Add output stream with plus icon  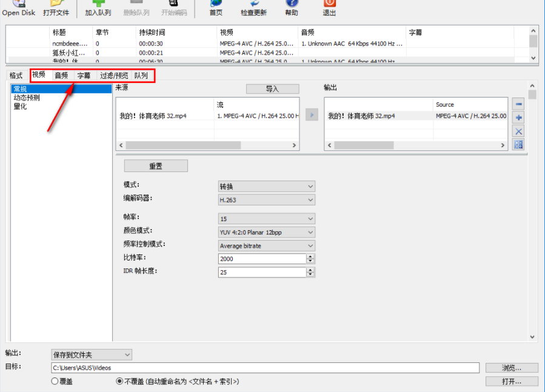520,118
